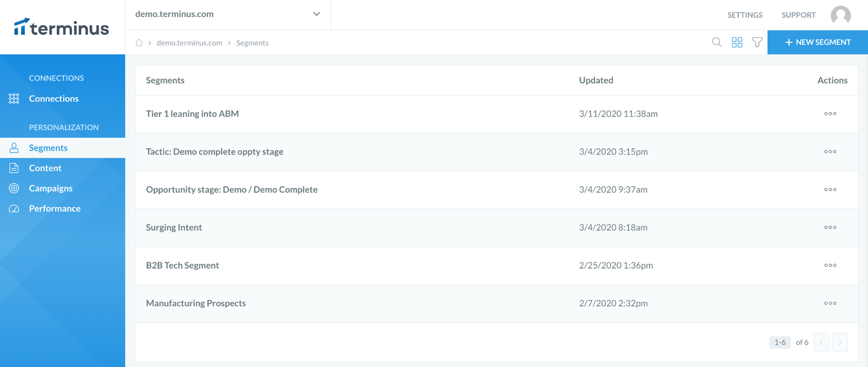Go to next page arrow
The width and height of the screenshot is (868, 367).
click(840, 342)
